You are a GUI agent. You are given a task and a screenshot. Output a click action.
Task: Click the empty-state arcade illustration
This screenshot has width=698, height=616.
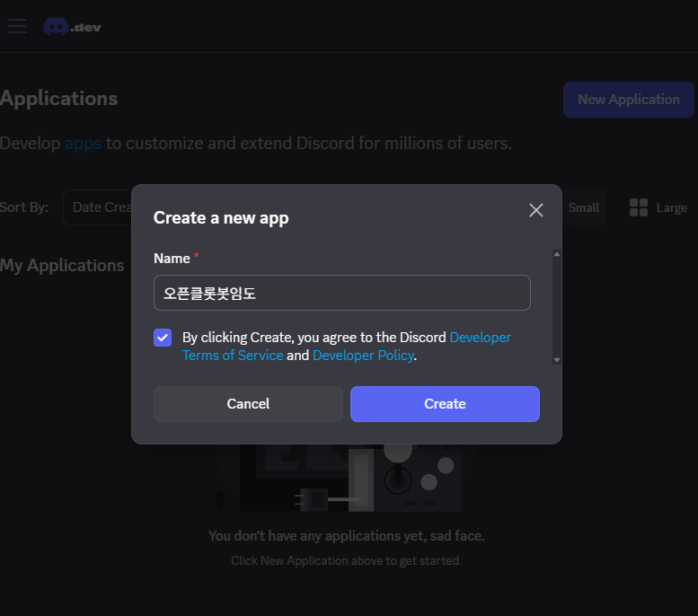[x=345, y=478]
